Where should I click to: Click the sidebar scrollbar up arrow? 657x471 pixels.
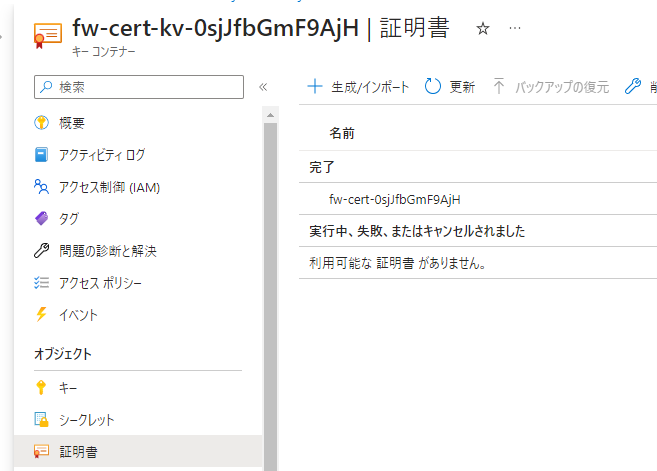tap(270, 115)
